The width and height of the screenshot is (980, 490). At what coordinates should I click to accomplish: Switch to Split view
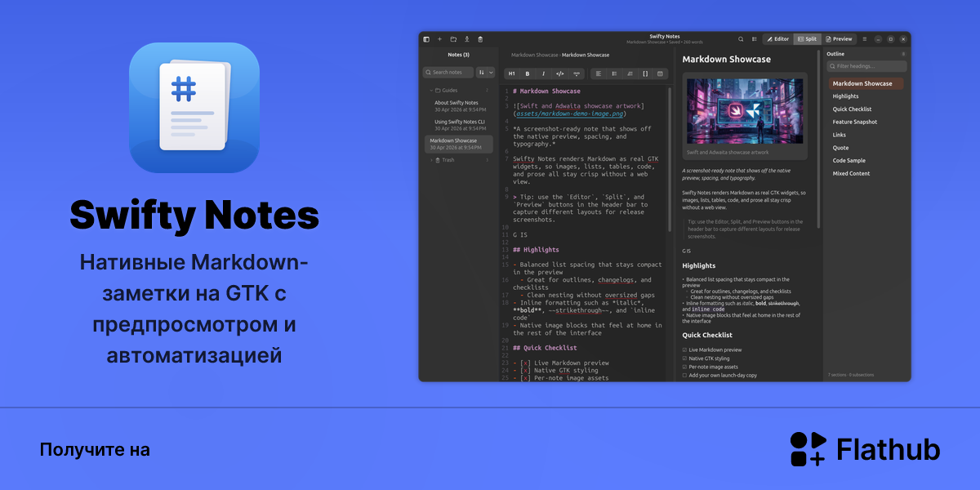tap(807, 39)
